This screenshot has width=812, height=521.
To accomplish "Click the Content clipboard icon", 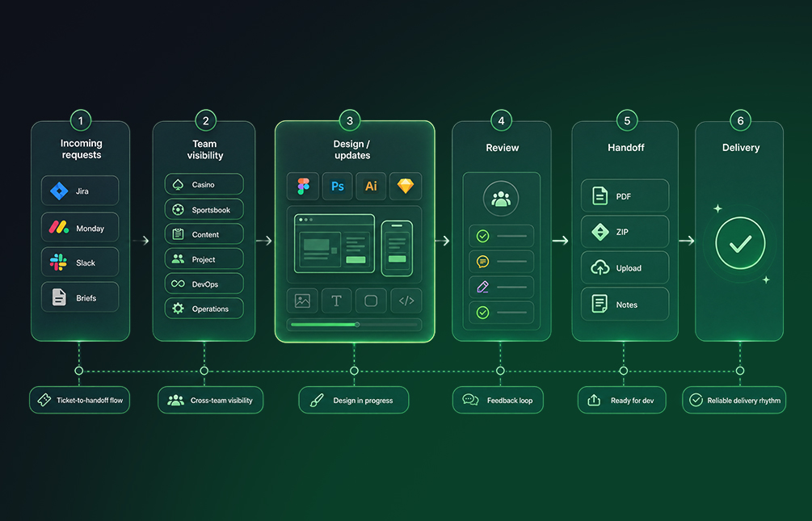I will (178, 234).
